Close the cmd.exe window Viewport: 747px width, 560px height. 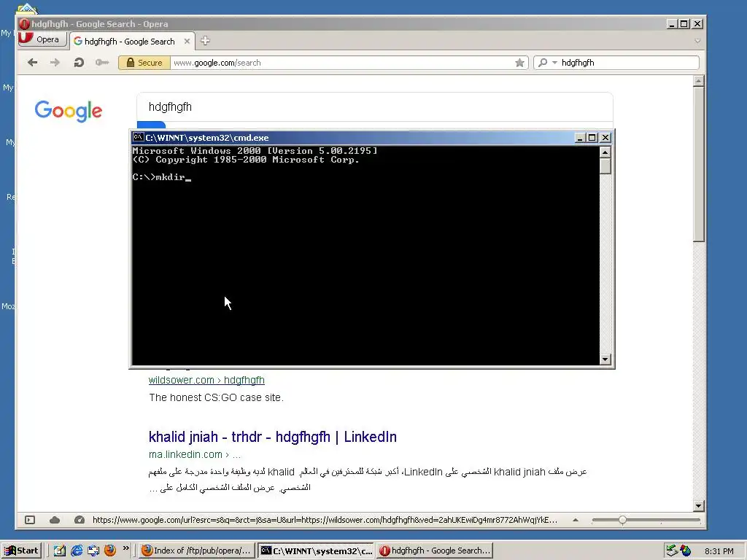click(x=605, y=138)
